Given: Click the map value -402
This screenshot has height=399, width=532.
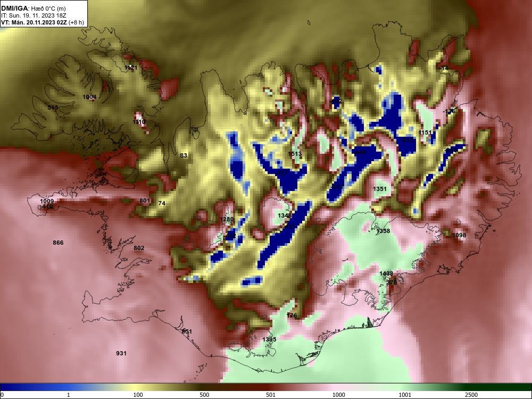Looking at the screenshot, I should (x=336, y=102).
